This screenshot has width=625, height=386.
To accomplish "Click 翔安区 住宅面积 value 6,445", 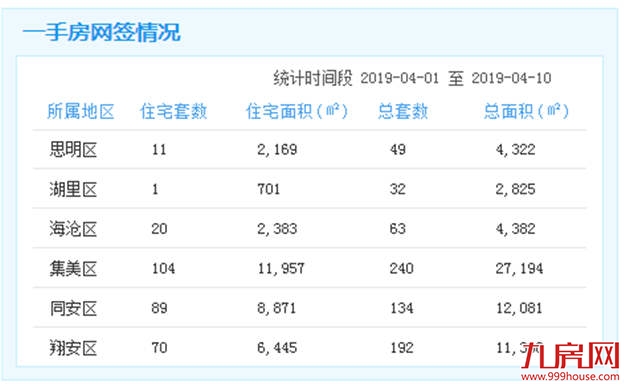I will coord(277,348).
